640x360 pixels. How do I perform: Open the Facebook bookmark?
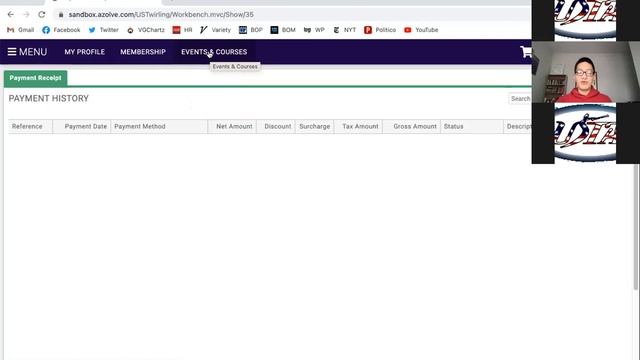(x=61, y=30)
